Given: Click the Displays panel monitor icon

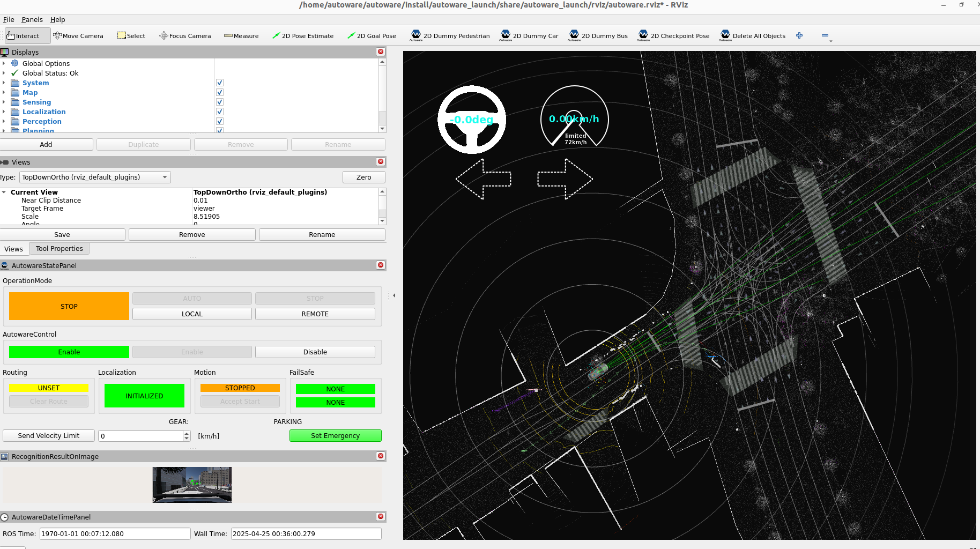Looking at the screenshot, I should (x=5, y=52).
